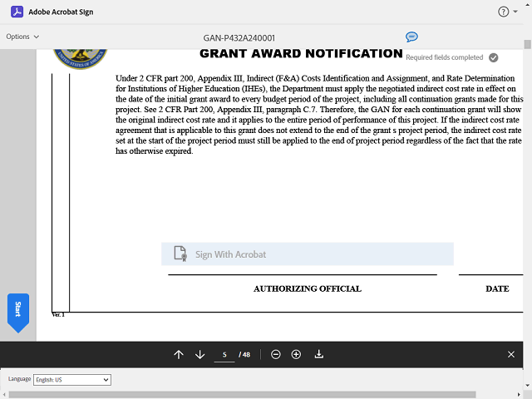
Task: Click the blue Start navigation tab
Action: (x=18, y=313)
